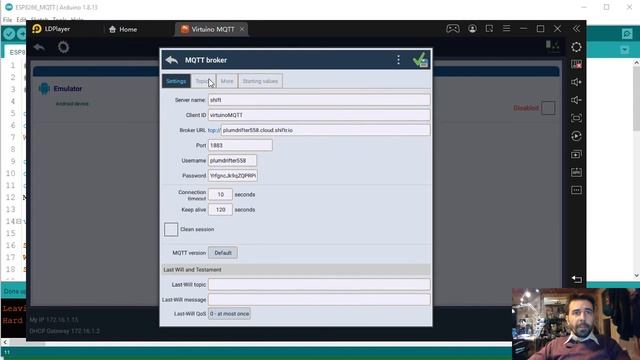Click the tcp:// protocol link
This screenshot has width=640, height=360.
pos(214,130)
